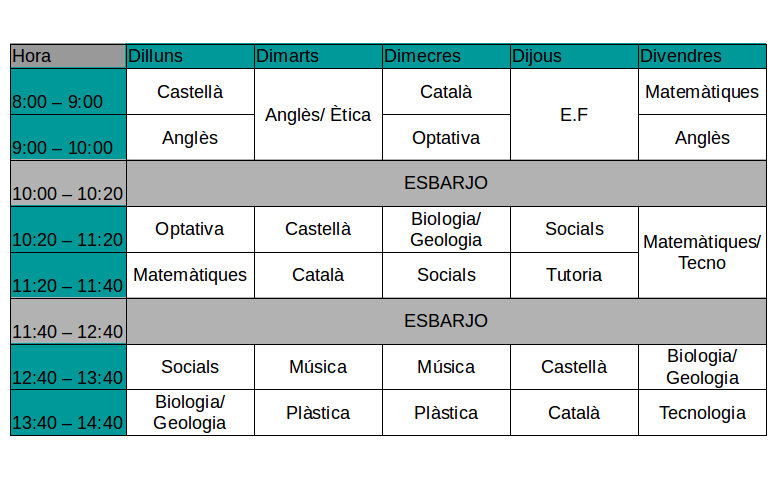Click the Dimecres column header

click(446, 56)
